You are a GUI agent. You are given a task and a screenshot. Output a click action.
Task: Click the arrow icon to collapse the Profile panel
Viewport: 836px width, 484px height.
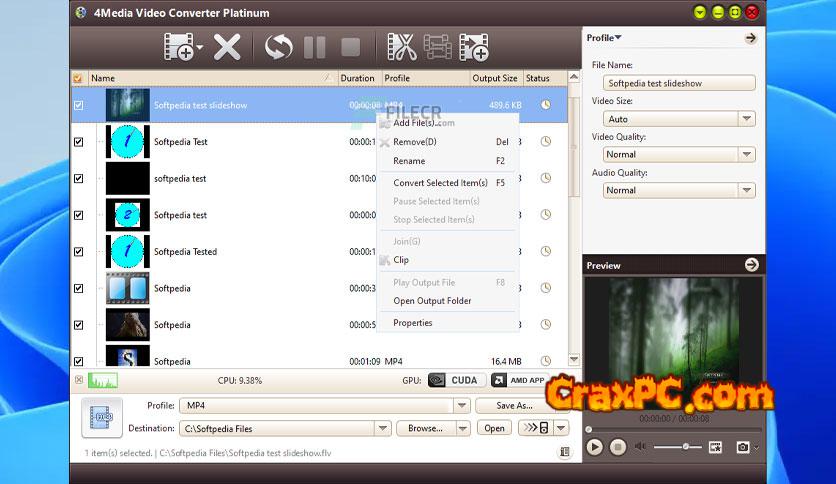(x=751, y=38)
